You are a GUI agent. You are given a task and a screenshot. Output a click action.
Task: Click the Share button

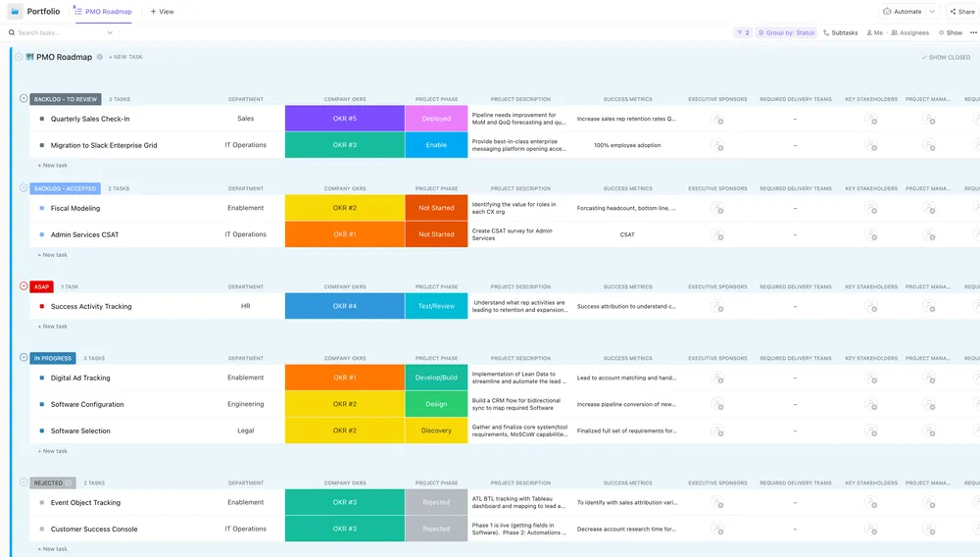[x=962, y=11]
